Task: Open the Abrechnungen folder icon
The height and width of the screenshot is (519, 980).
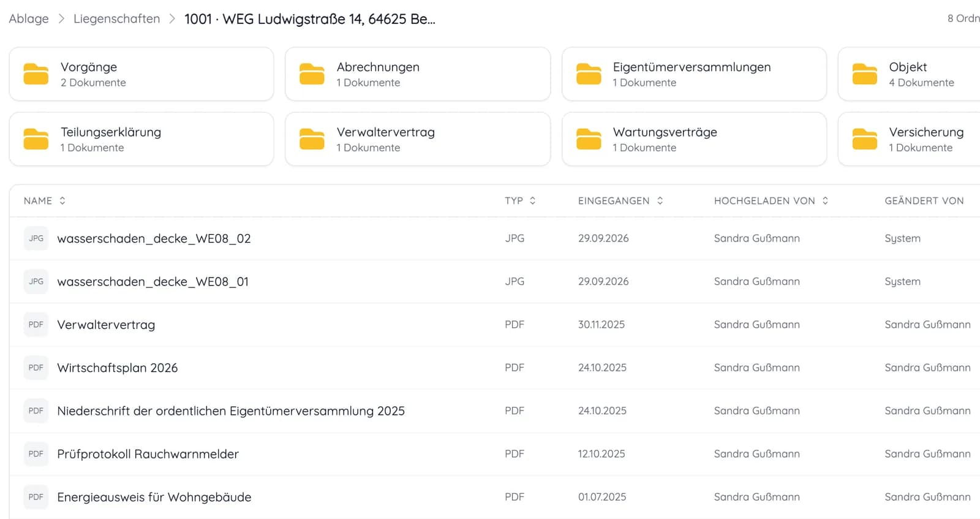Action: pos(312,74)
